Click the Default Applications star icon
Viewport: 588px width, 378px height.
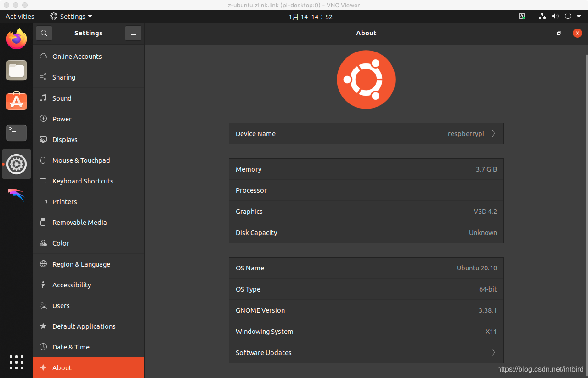(x=43, y=326)
